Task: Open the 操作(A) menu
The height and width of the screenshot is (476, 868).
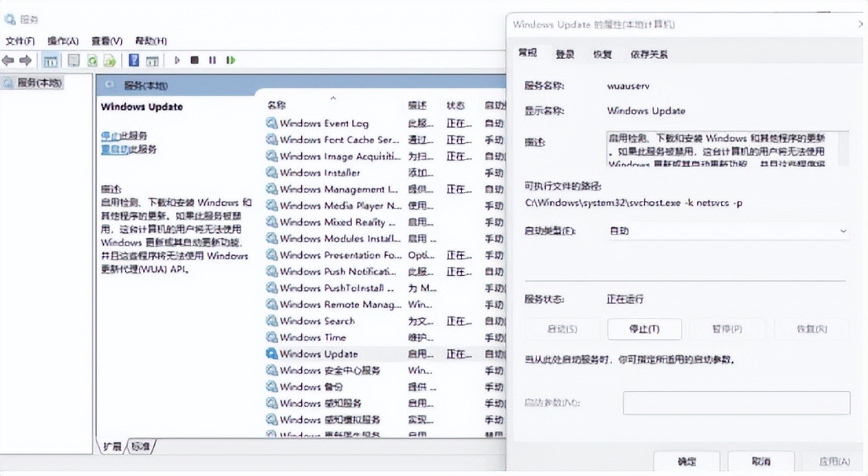Action: pyautogui.click(x=63, y=41)
